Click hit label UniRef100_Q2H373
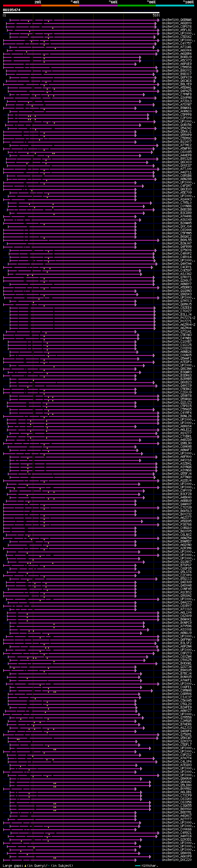 coord(177,741)
